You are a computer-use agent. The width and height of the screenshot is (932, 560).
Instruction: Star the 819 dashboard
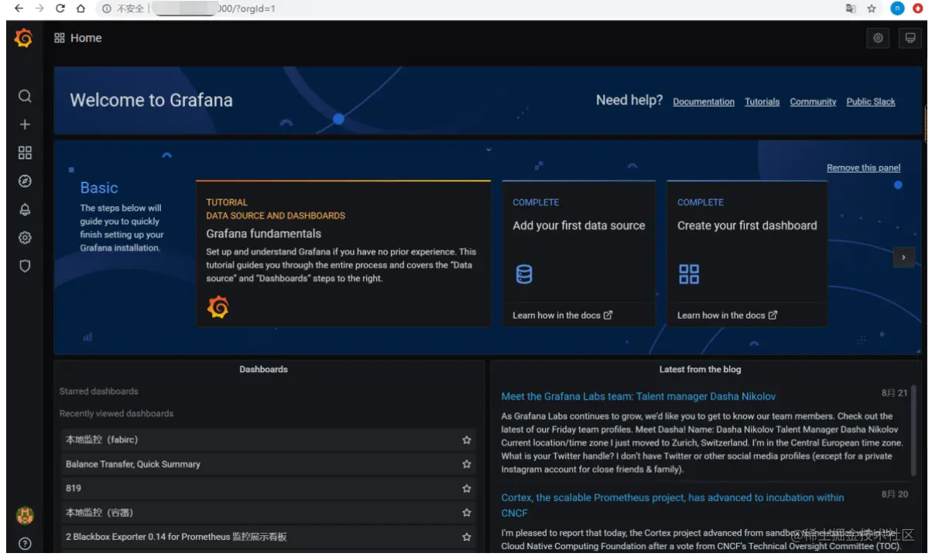pos(467,489)
